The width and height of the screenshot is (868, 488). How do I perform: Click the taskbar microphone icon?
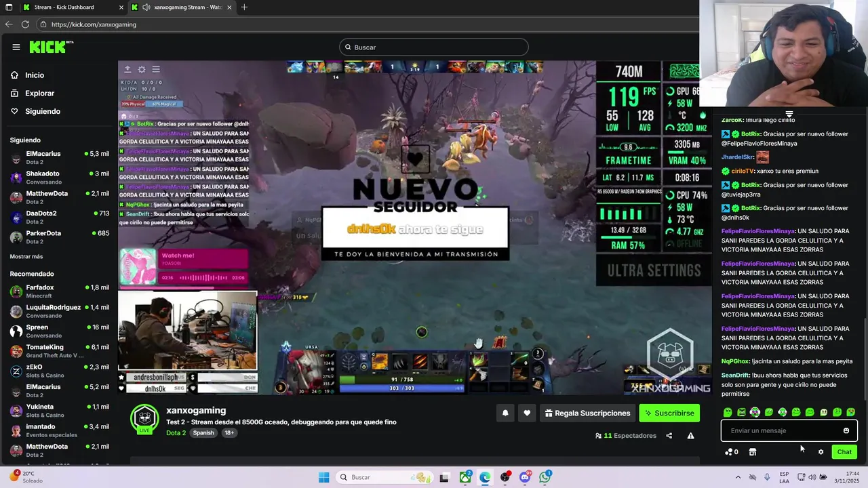point(767,477)
